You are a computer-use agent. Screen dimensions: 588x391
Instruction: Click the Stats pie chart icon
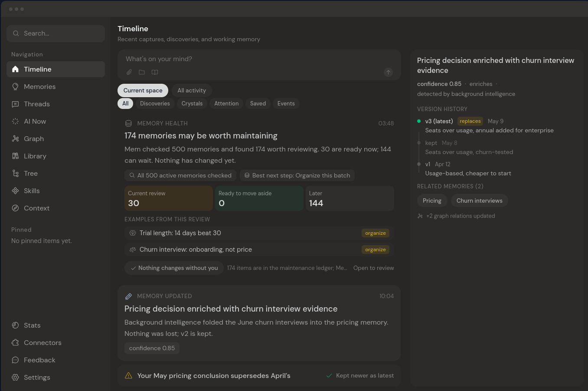[16, 325]
